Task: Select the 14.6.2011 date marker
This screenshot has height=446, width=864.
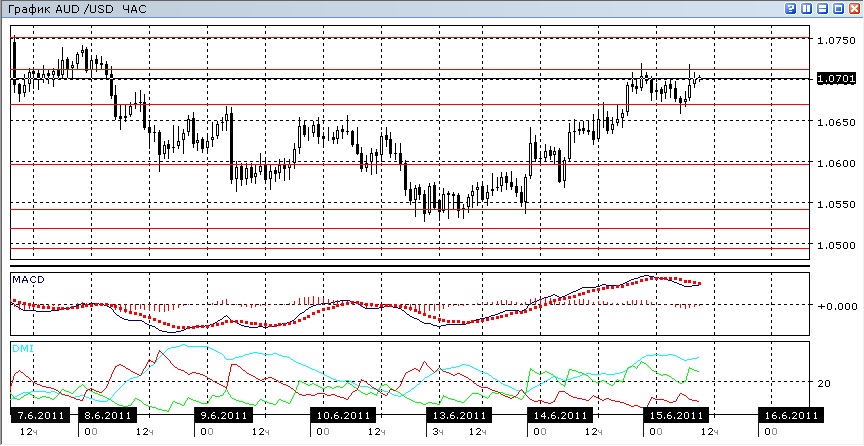Action: (559, 415)
